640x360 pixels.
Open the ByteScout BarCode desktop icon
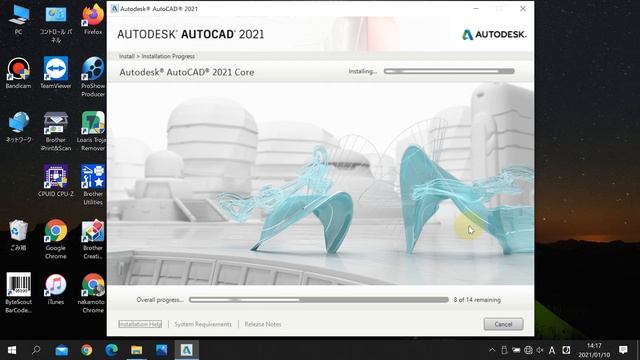click(18, 293)
